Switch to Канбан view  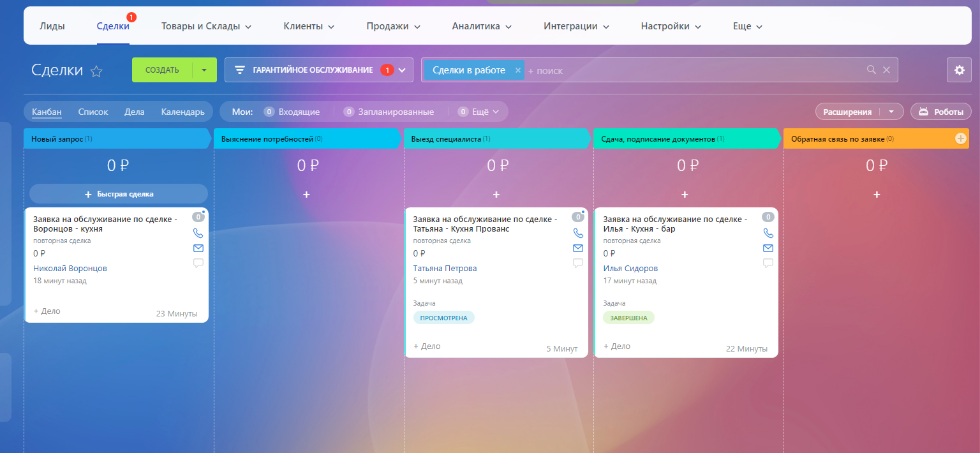tap(47, 112)
